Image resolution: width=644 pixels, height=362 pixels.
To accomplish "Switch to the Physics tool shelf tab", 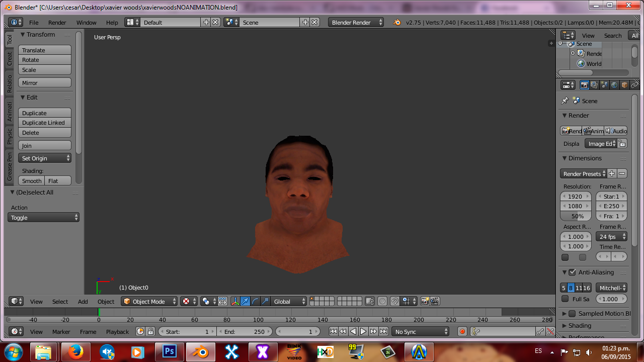I will click(10, 136).
